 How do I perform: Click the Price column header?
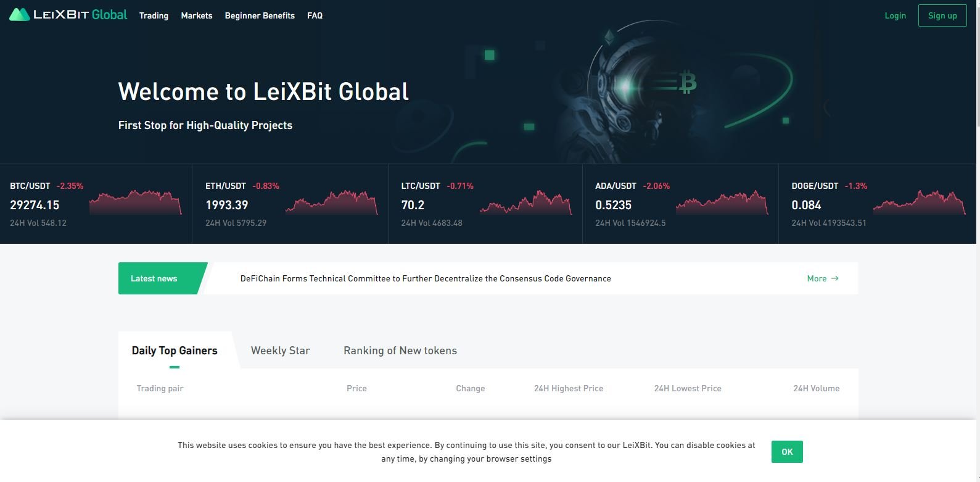tap(356, 388)
